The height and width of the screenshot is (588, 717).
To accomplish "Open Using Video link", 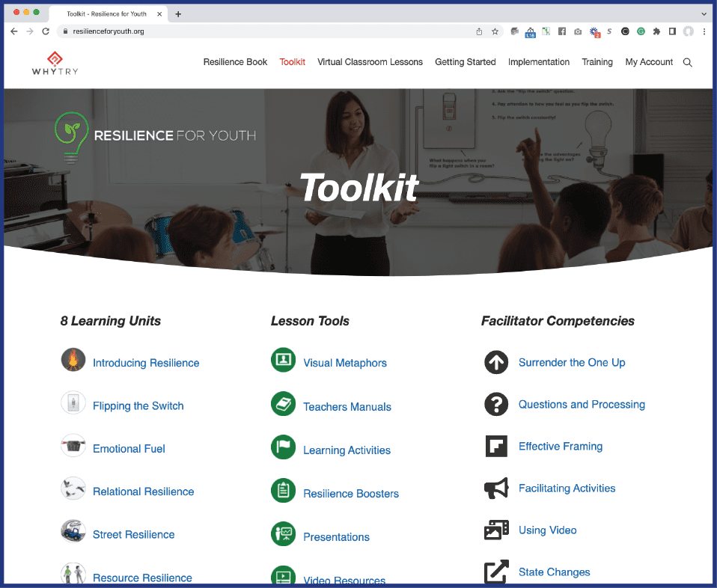I will (547, 530).
